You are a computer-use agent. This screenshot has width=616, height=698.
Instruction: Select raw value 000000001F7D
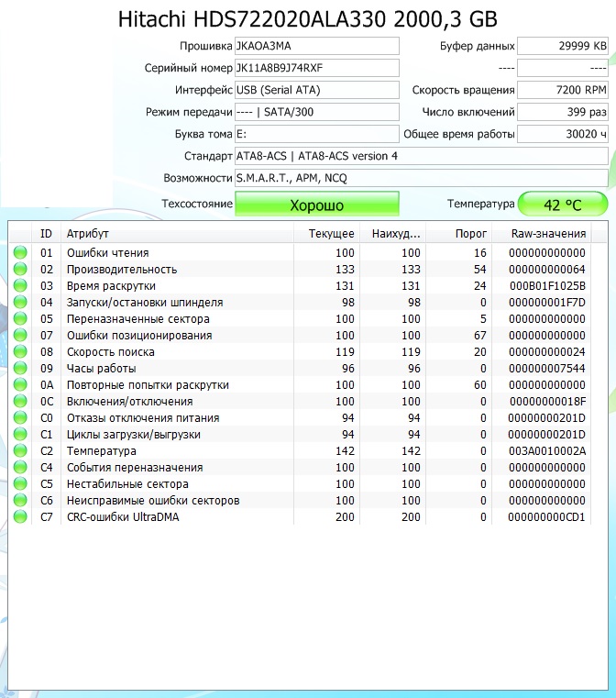click(x=547, y=302)
